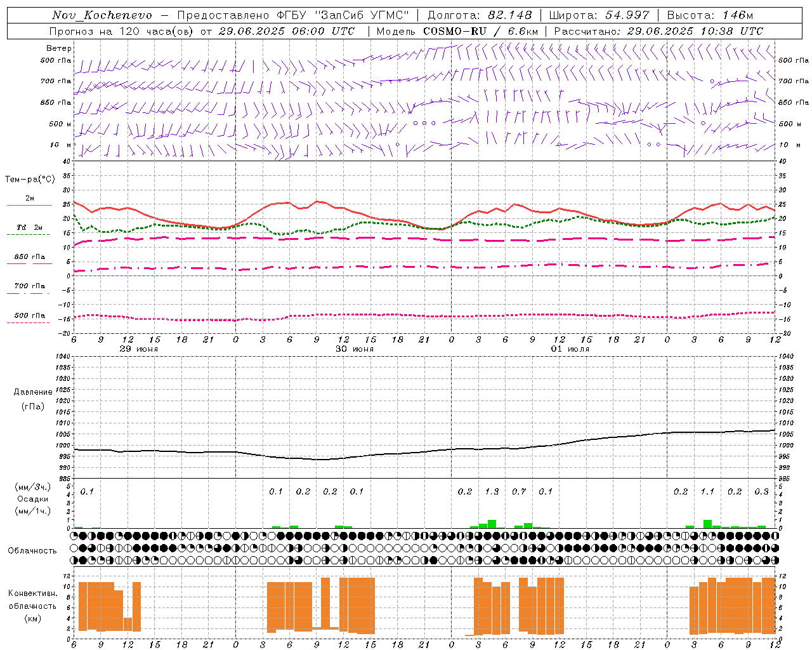The height and width of the screenshot is (650, 812).
Task: Click the precipitation value '1.3'
Action: tap(492, 491)
